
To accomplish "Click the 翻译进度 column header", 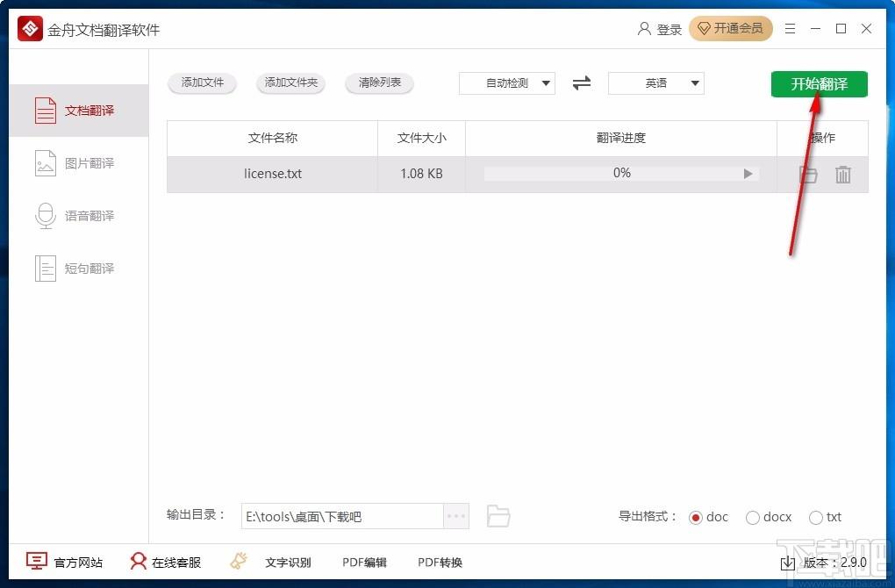I will (621, 138).
